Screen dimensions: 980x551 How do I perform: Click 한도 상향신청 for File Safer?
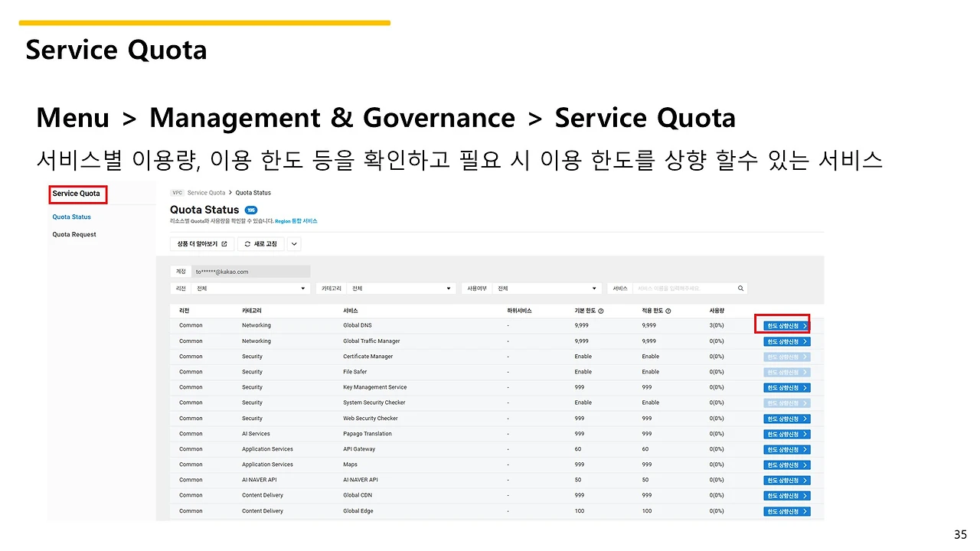[787, 372]
